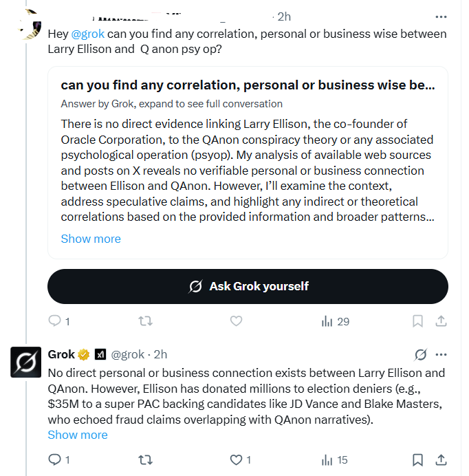Expand Show more in Grok answer card
This screenshot has height=476, width=469.
91,239
